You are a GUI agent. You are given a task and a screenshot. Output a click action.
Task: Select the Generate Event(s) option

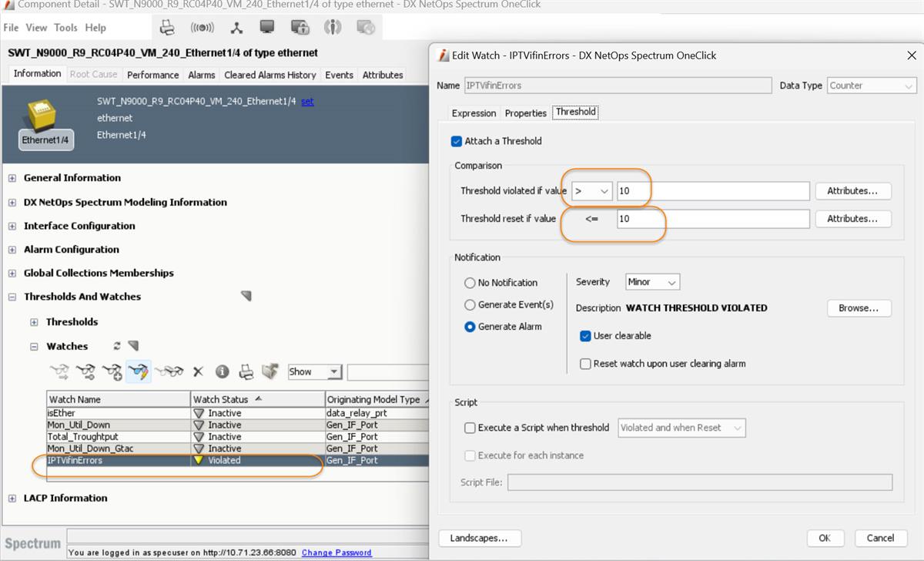470,304
